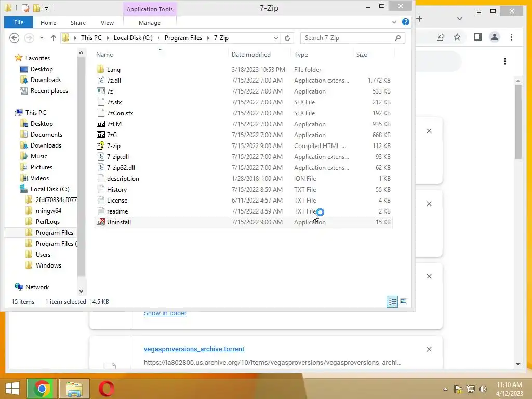Remove vegasproversions torrent download entry

tap(429, 349)
